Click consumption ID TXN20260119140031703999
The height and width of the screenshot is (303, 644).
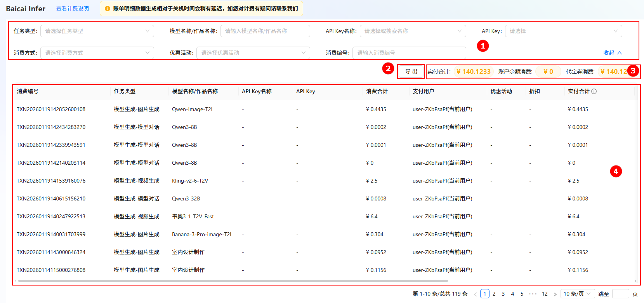pos(51,234)
